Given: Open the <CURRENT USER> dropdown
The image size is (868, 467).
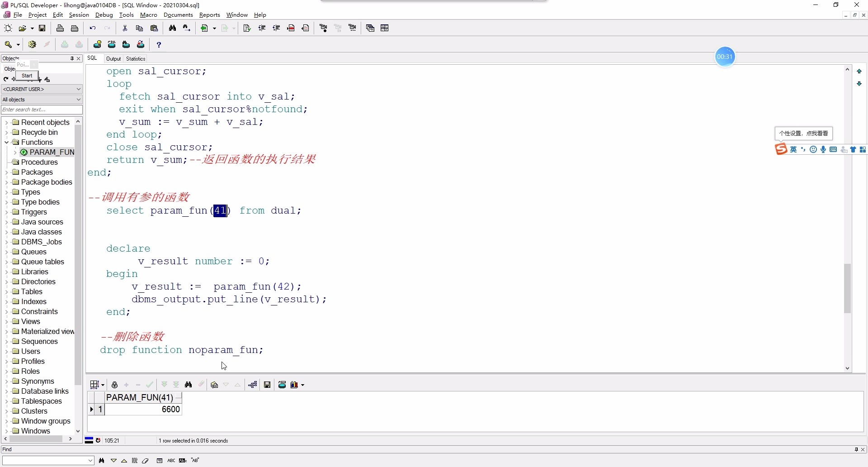Looking at the screenshot, I should coord(78,89).
